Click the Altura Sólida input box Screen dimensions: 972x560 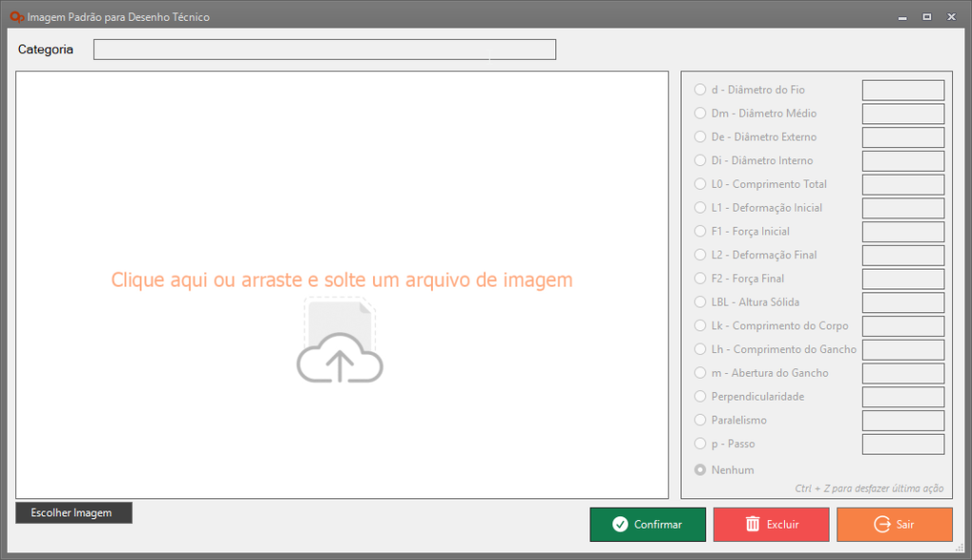(903, 303)
